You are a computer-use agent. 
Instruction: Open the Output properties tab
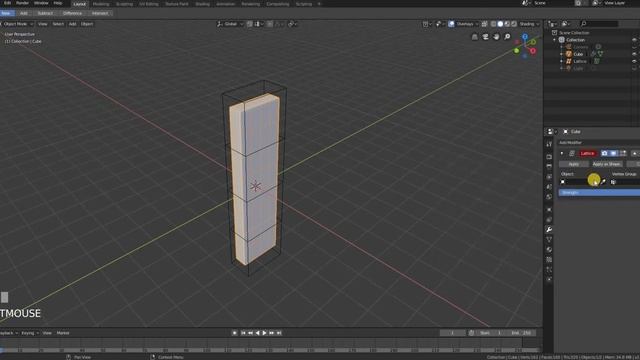point(549,167)
